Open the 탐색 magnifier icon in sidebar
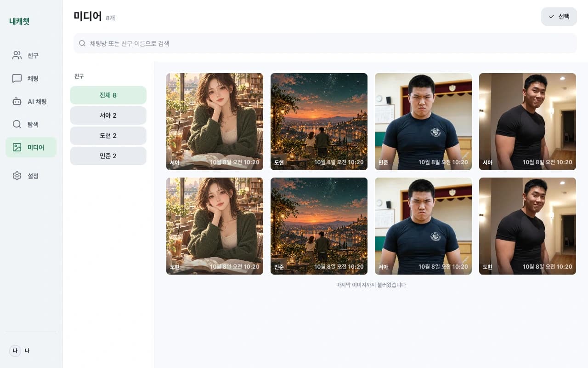 17,124
